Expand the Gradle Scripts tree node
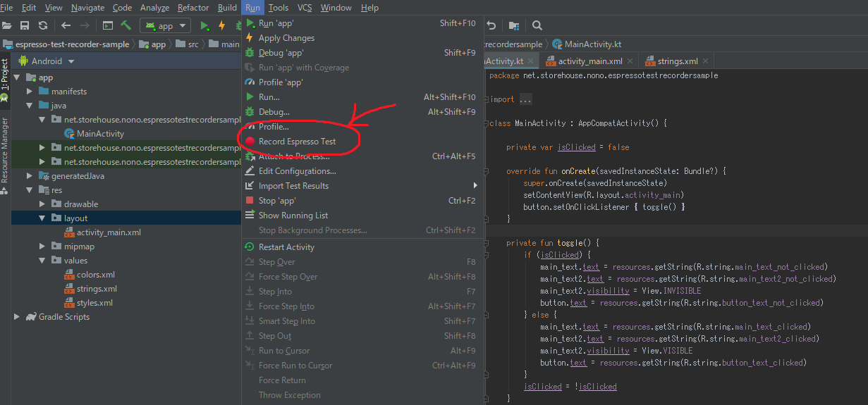This screenshot has height=405, width=868. 17,317
